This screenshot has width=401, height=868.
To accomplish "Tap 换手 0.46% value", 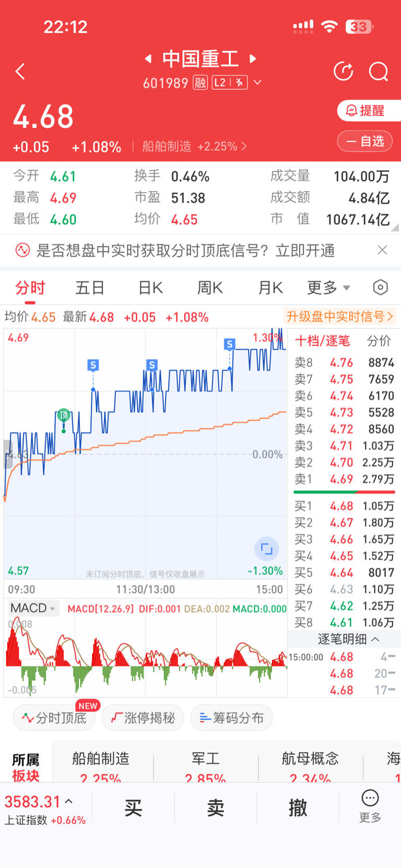I will click(x=190, y=177).
